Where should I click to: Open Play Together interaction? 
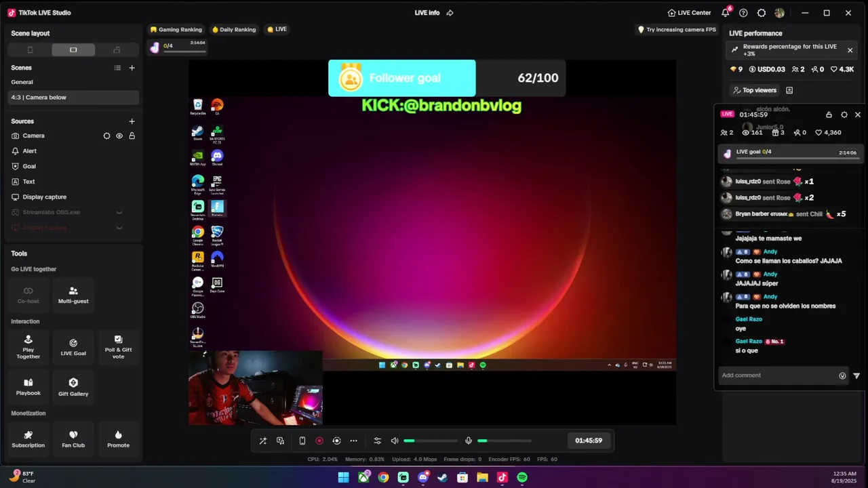coord(28,347)
